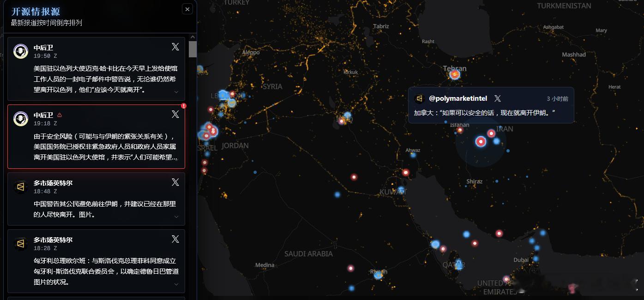
Task: Click the TURKMENISTAN country label
Action: tap(564, 6)
